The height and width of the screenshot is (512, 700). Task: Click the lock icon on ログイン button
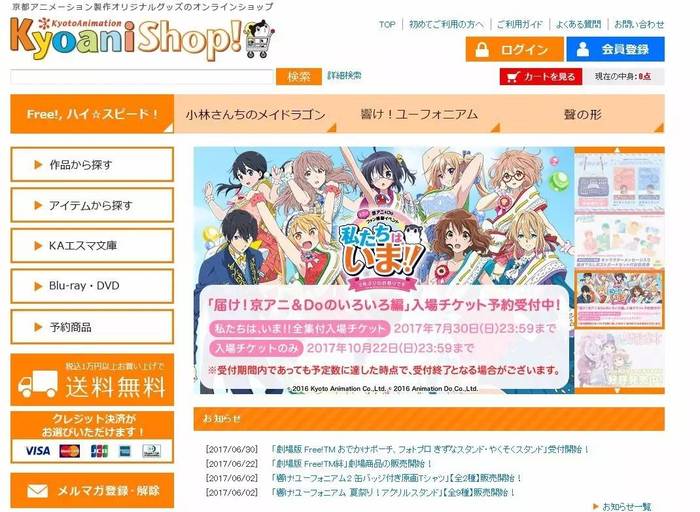click(482, 50)
